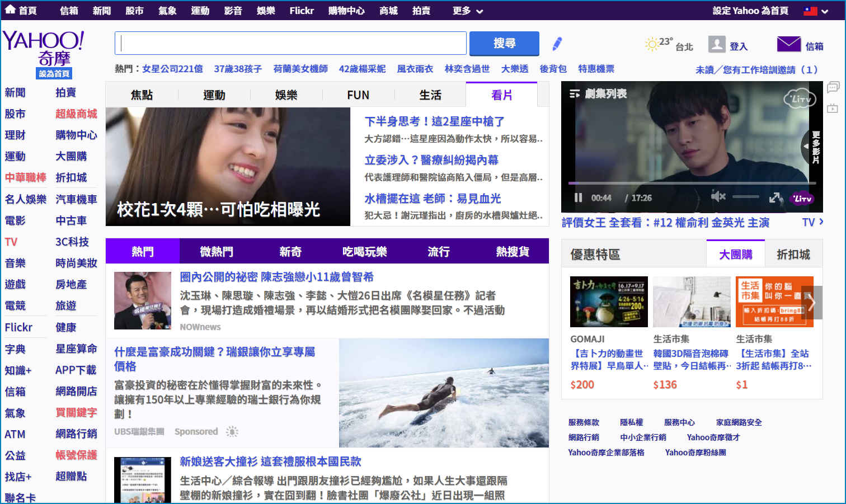Select the 大團購 deals tab

[x=736, y=255]
